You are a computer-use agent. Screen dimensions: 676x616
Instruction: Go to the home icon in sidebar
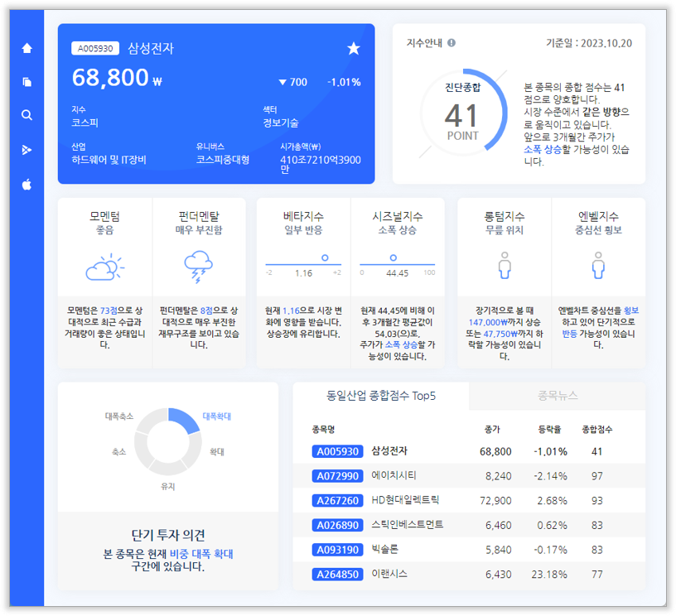27,48
